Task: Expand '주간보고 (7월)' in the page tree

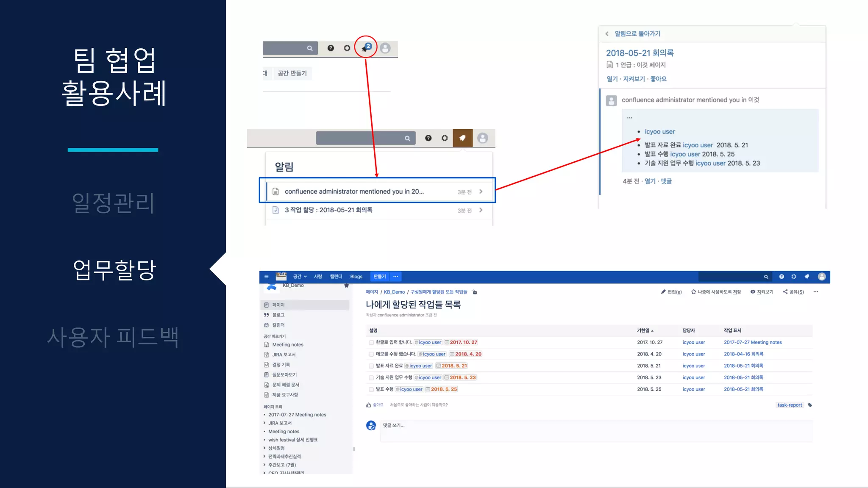Action: click(x=264, y=465)
